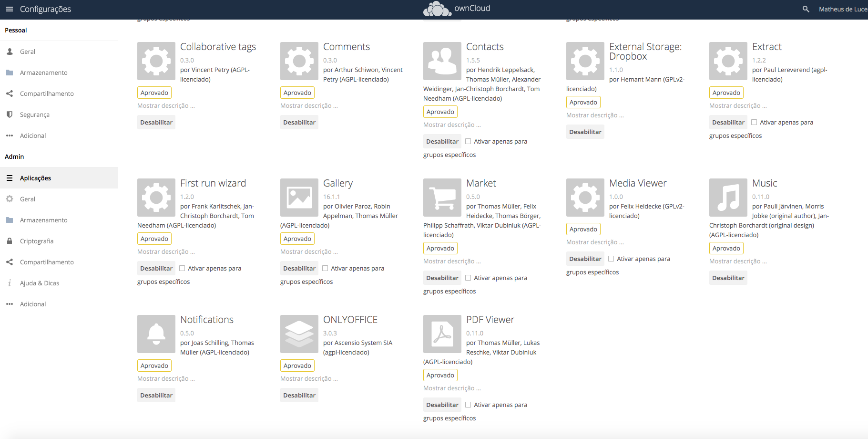The width and height of the screenshot is (868, 439).
Task: Click the person icon beside Pessoal Geral
Action: point(10,52)
